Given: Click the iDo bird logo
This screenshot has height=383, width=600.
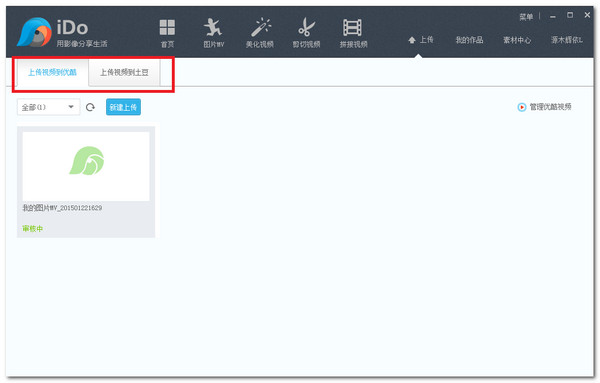Looking at the screenshot, I should 34,32.
